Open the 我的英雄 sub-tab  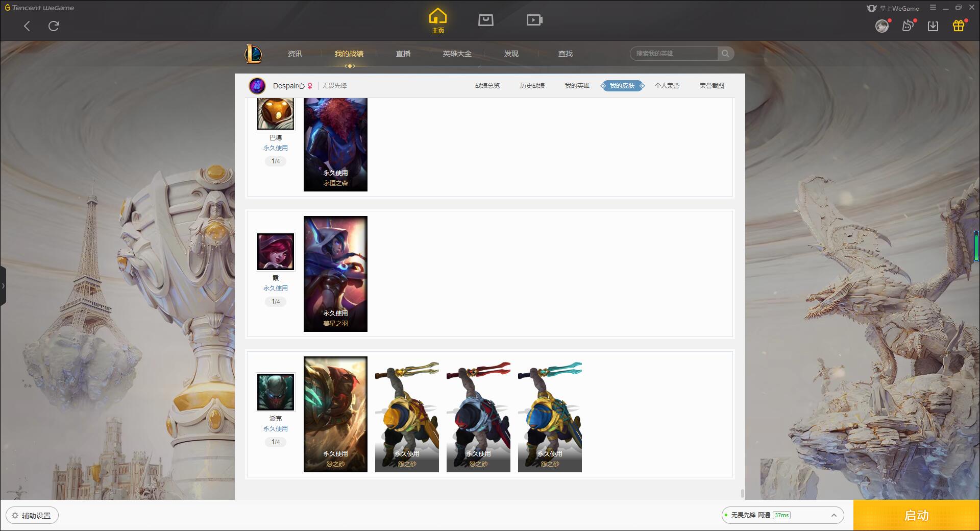click(x=577, y=86)
